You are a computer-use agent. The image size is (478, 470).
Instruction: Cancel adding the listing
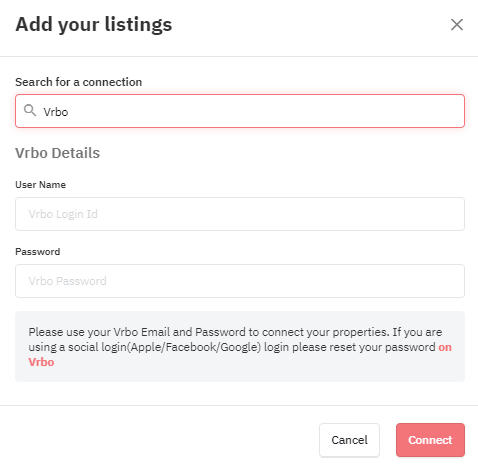pyautogui.click(x=349, y=440)
